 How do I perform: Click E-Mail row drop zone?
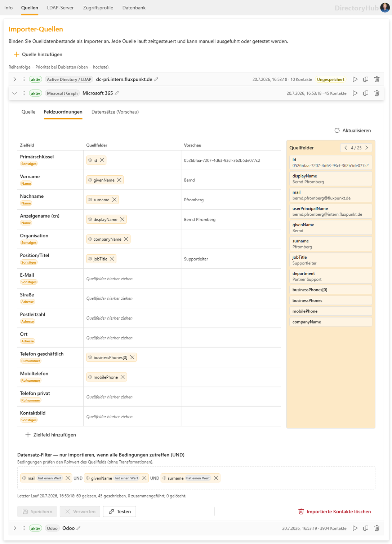click(132, 278)
